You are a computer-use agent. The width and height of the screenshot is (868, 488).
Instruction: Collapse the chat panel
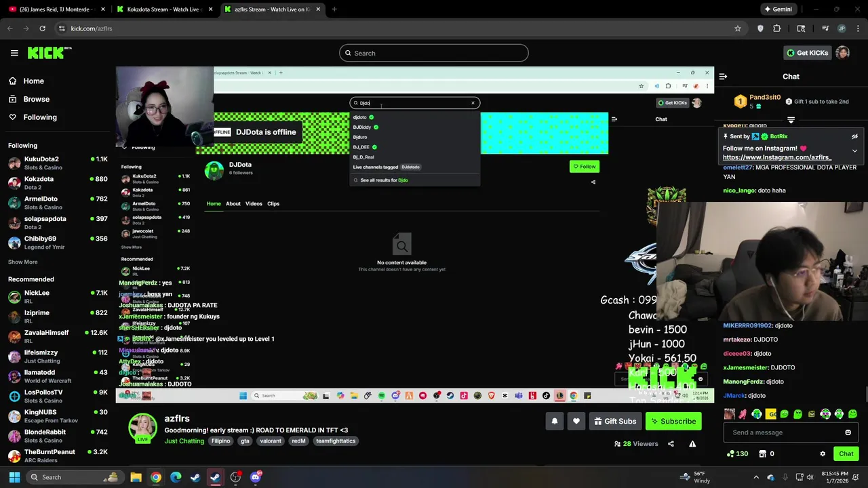pyautogui.click(x=724, y=77)
